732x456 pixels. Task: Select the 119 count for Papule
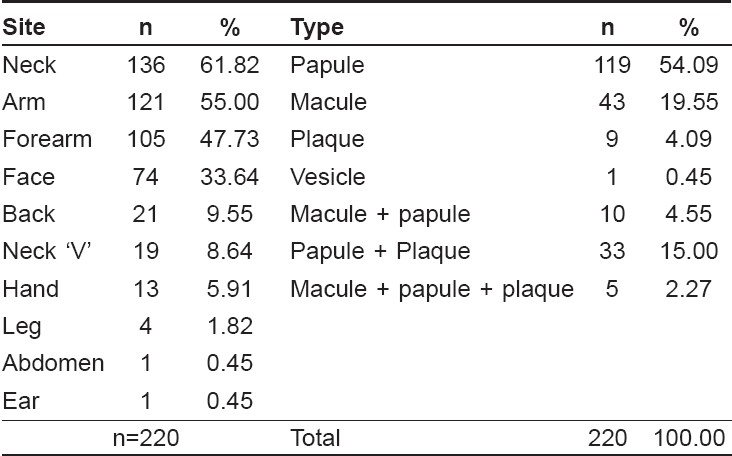point(612,65)
